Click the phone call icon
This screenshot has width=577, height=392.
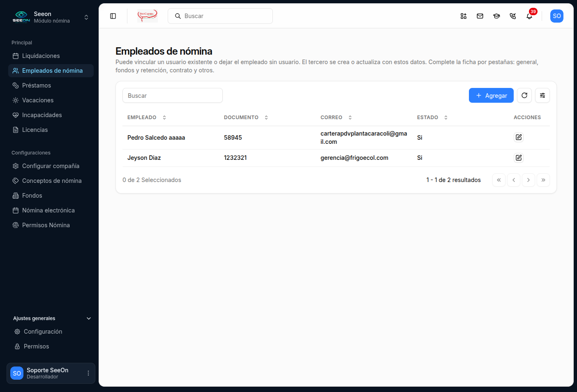pyautogui.click(x=513, y=16)
